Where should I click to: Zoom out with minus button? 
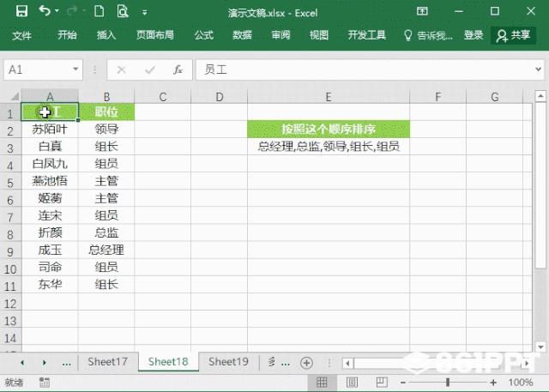pyautogui.click(x=403, y=383)
